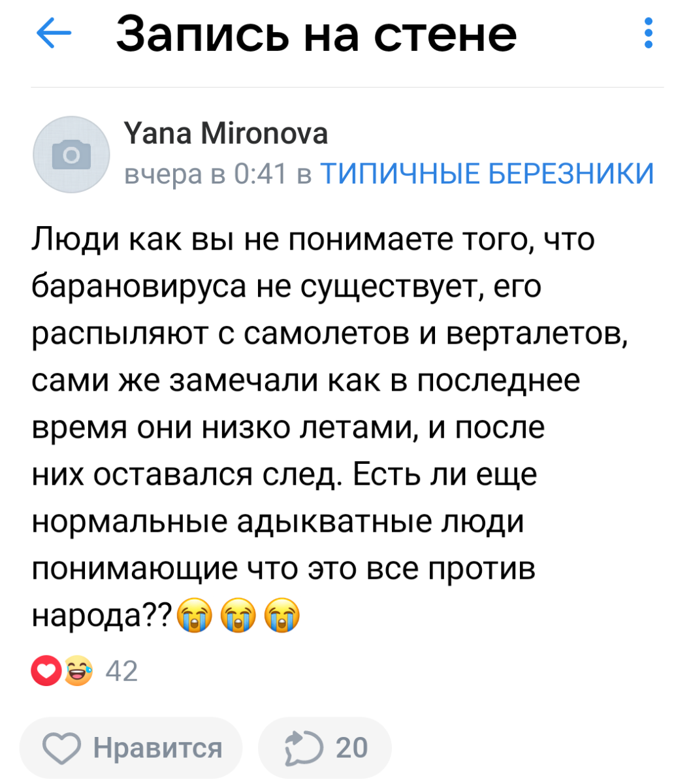Tap the camera placeholder avatar
Screen dimensions: 691x784
(x=71, y=155)
